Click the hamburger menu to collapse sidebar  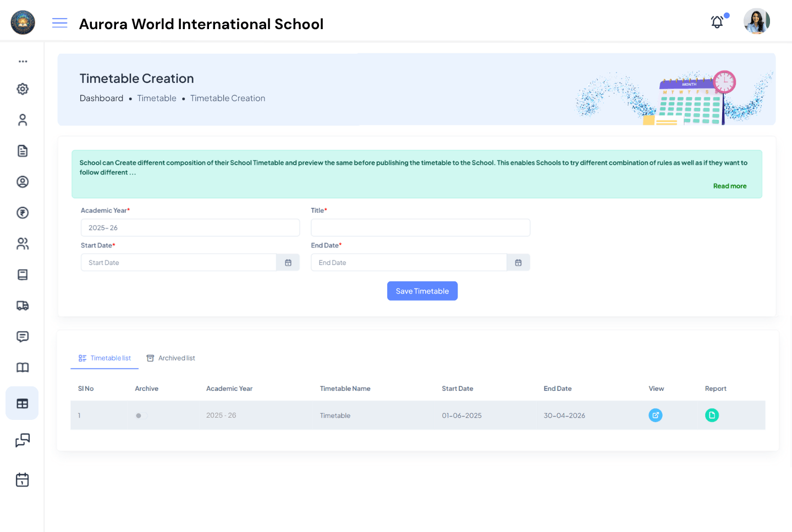tap(59, 23)
